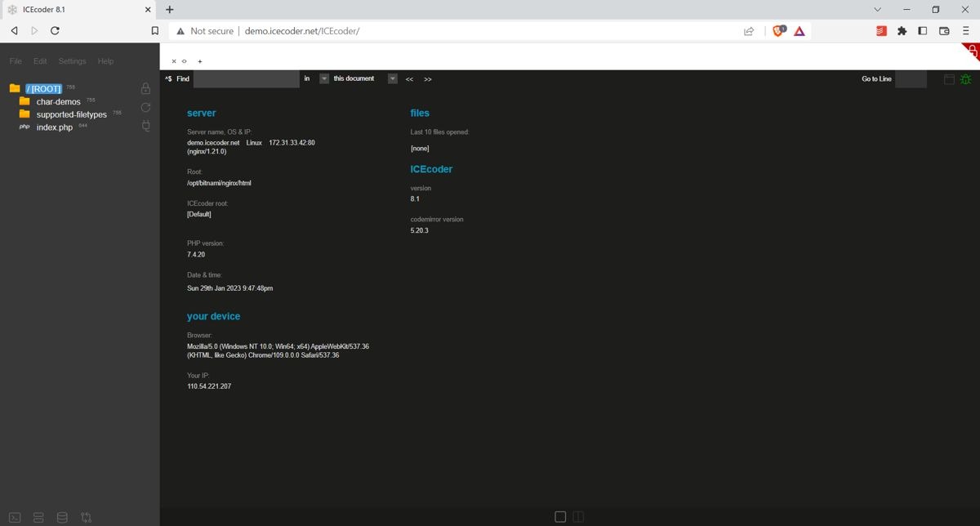980x526 pixels.
Task: Run the green bug code checker icon
Action: click(x=965, y=79)
